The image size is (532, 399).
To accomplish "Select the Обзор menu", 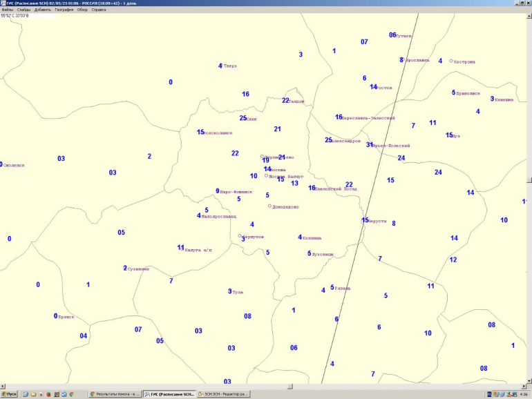I will (x=83, y=10).
